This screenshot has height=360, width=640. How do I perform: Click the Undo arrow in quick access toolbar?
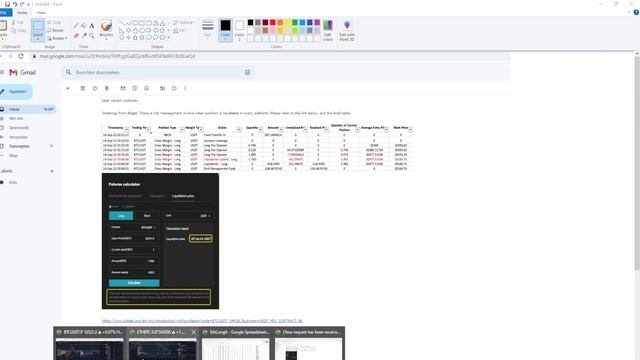pyautogui.click(x=15, y=4)
